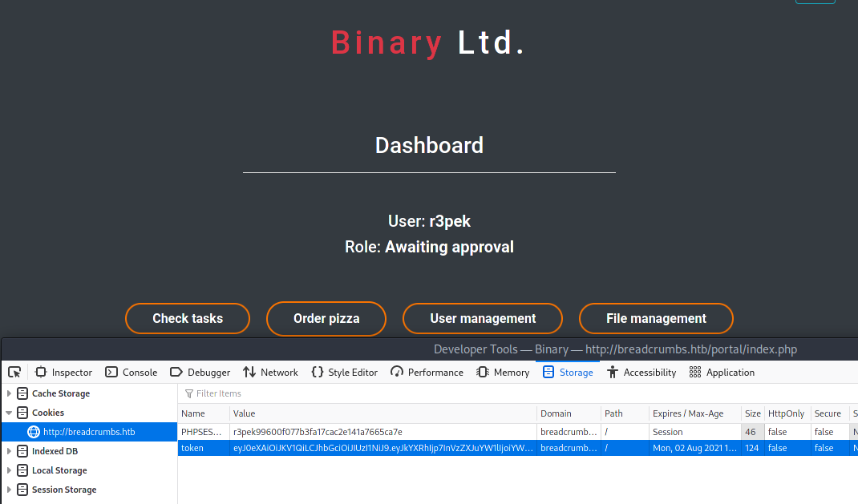The width and height of the screenshot is (858, 504).
Task: Click the User management button
Action: [483, 318]
